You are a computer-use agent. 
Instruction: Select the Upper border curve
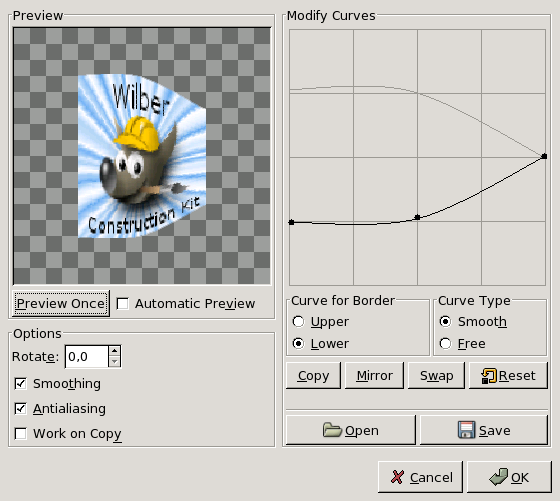298,322
